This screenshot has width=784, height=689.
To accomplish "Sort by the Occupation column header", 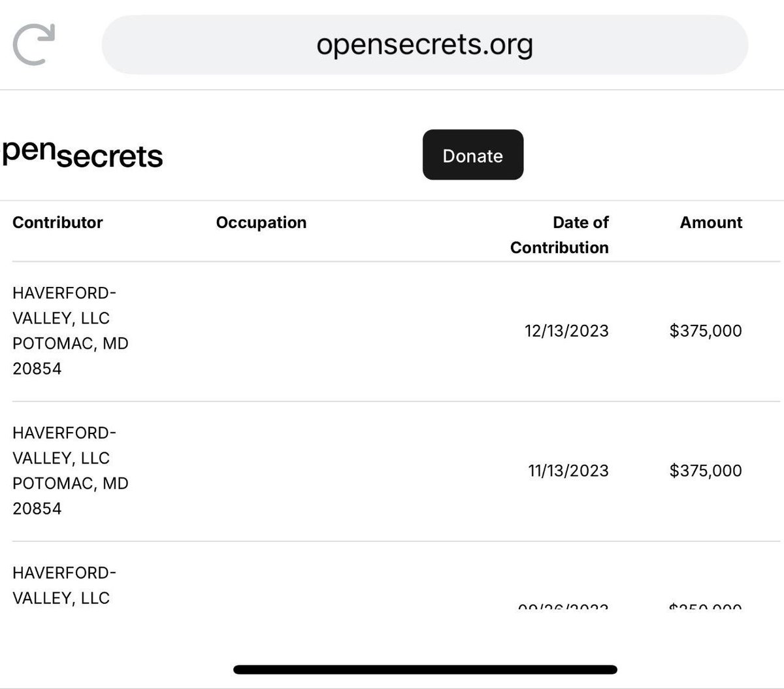I will click(x=261, y=222).
